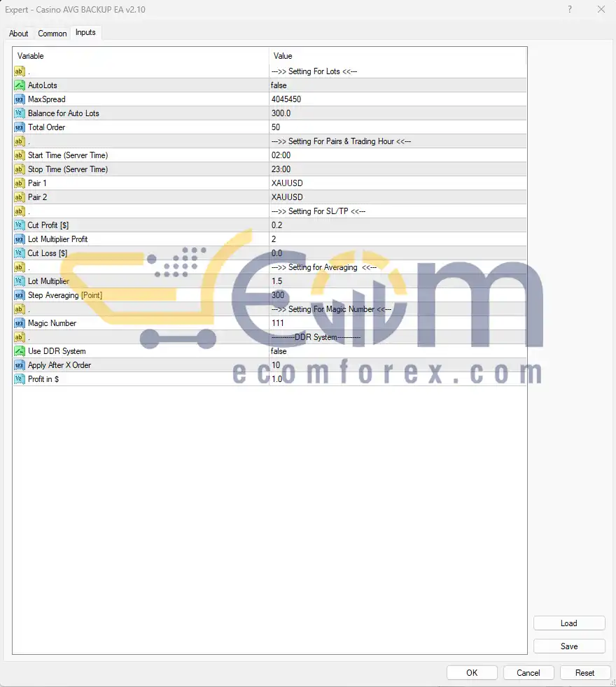Click the 123 icon beside Magic Number
The image size is (616, 687).
(x=19, y=323)
